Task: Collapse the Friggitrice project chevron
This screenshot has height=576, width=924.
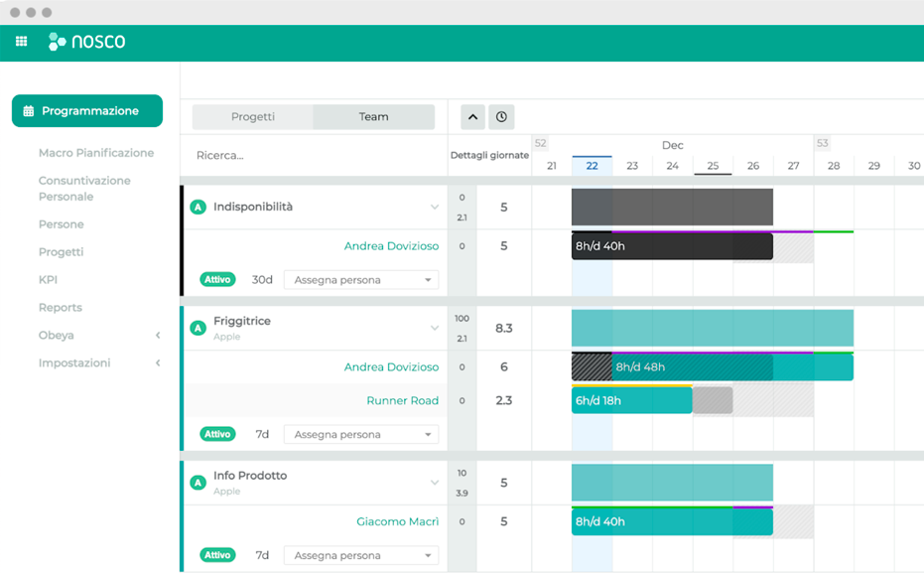Action: click(434, 328)
